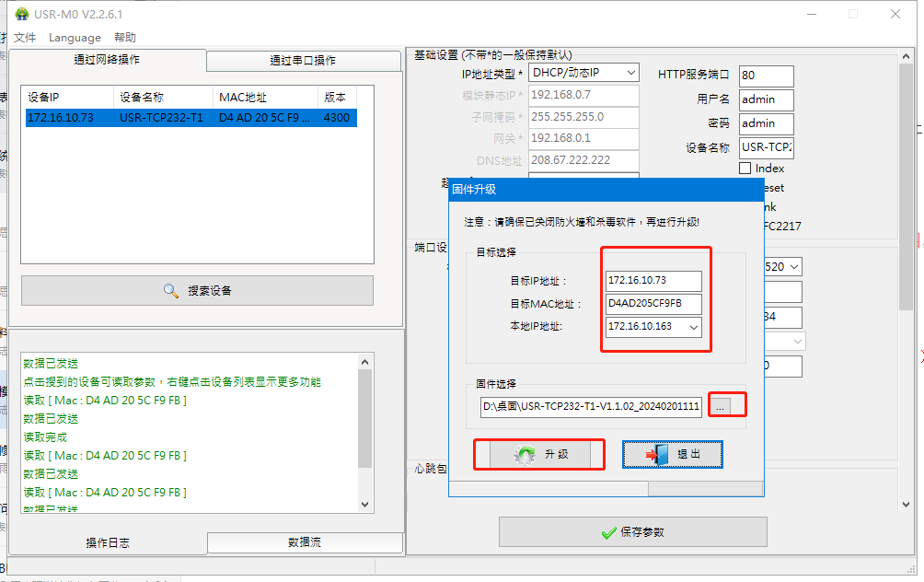
Task: Click the firmware upgrade (升级) gear icon
Action: coord(526,455)
